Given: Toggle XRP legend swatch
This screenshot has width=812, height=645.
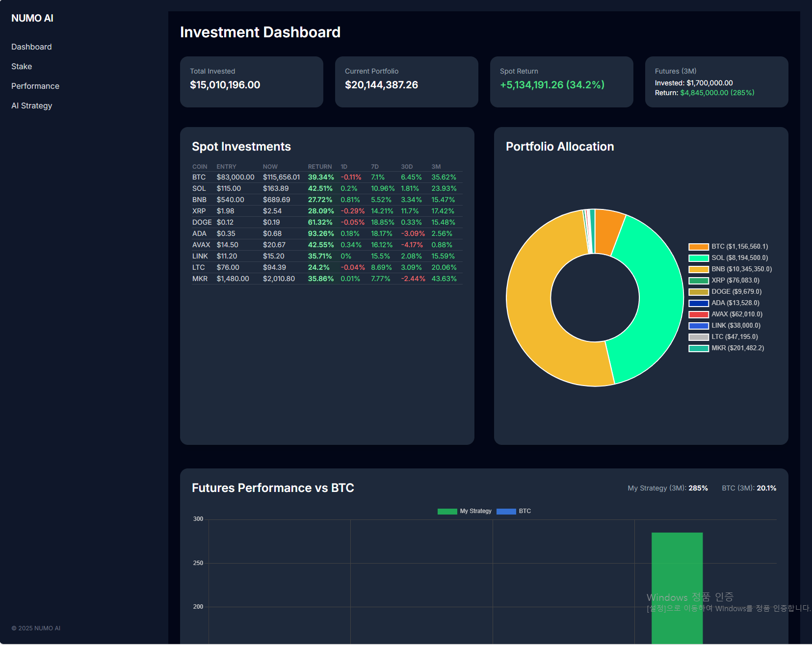Looking at the screenshot, I should [699, 281].
